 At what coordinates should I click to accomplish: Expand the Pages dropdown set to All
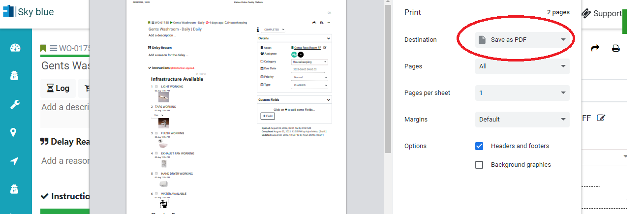(x=522, y=66)
